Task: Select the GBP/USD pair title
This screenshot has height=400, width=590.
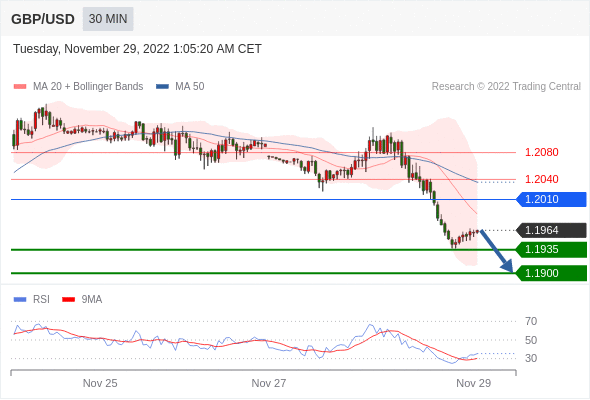Action: click(43, 19)
